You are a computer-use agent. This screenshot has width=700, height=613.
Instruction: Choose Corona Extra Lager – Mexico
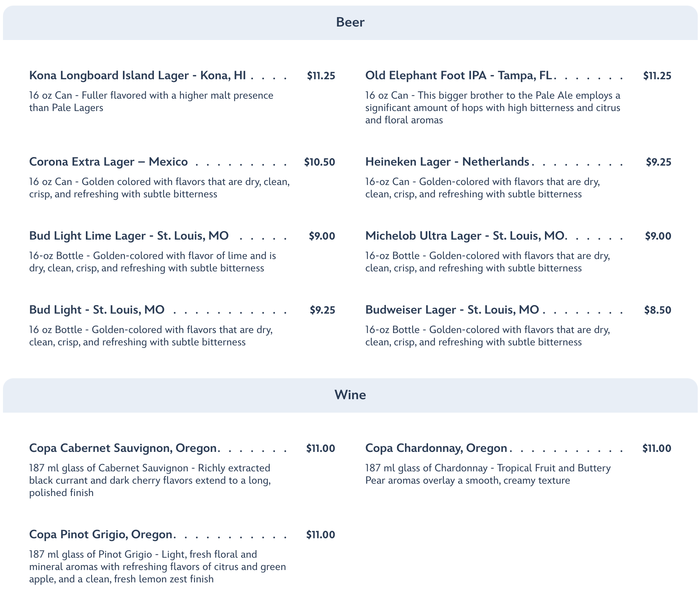108,162
